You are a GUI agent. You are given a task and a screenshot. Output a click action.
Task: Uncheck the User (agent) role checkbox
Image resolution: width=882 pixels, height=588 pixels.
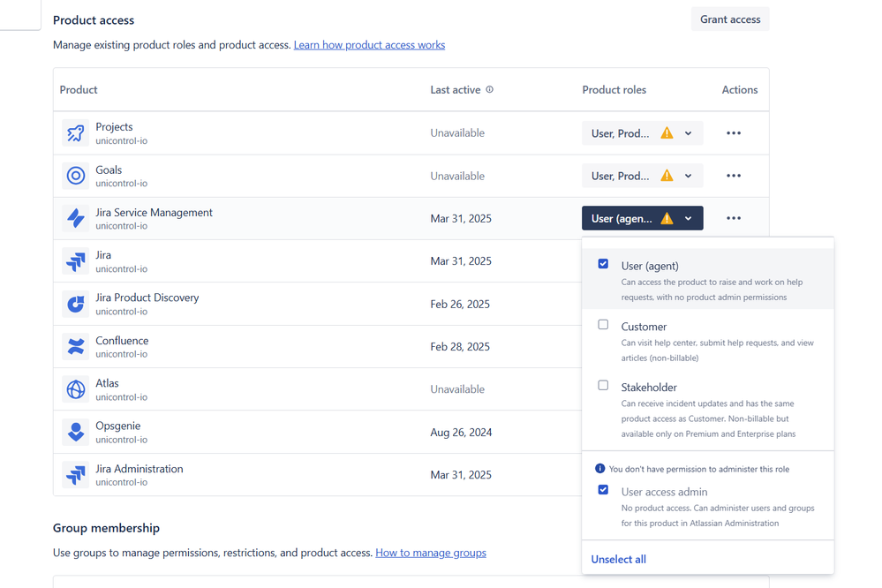[x=603, y=264]
